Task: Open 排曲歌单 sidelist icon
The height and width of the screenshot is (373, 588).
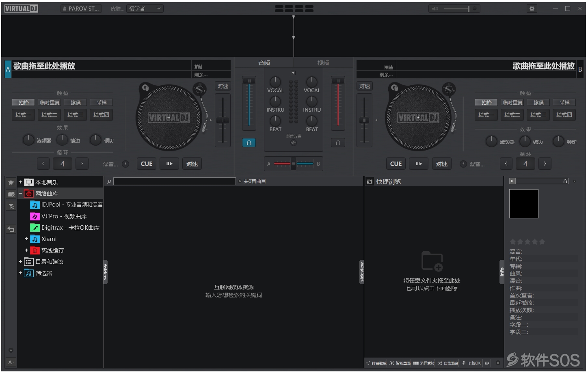Action: click(x=368, y=363)
